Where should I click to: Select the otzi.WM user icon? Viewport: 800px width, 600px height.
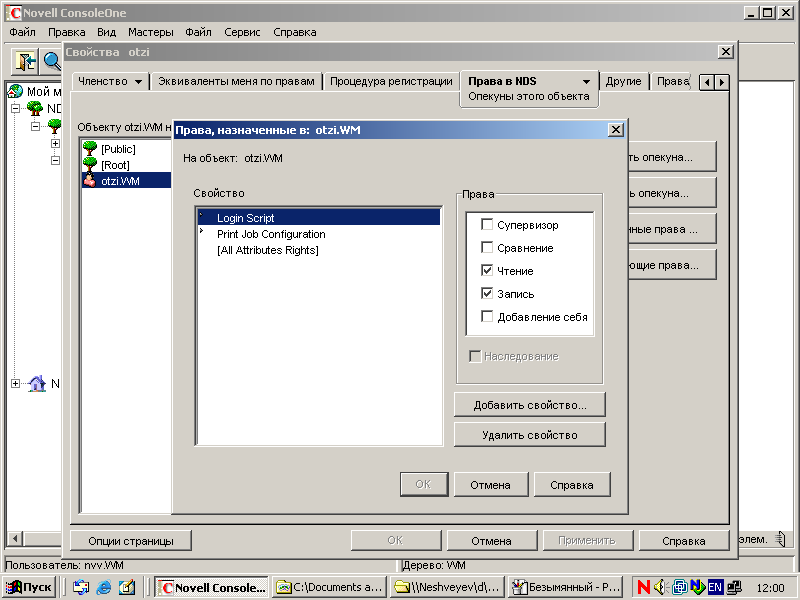pos(90,180)
